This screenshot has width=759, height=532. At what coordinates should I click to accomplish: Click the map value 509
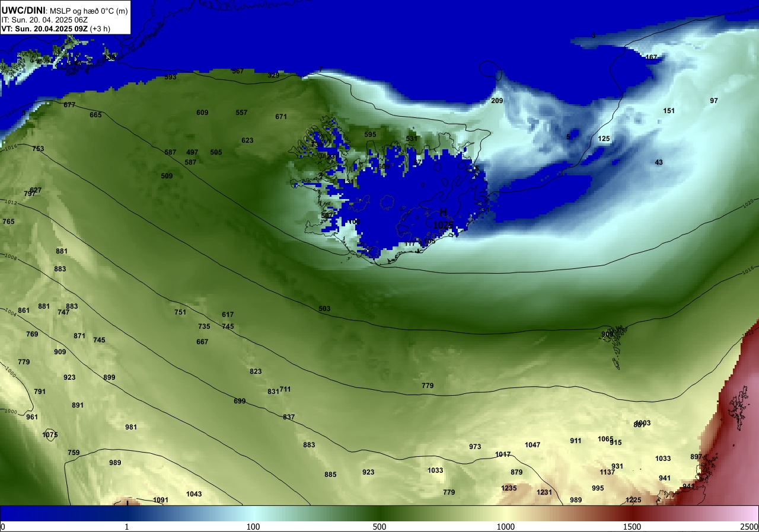tap(167, 176)
